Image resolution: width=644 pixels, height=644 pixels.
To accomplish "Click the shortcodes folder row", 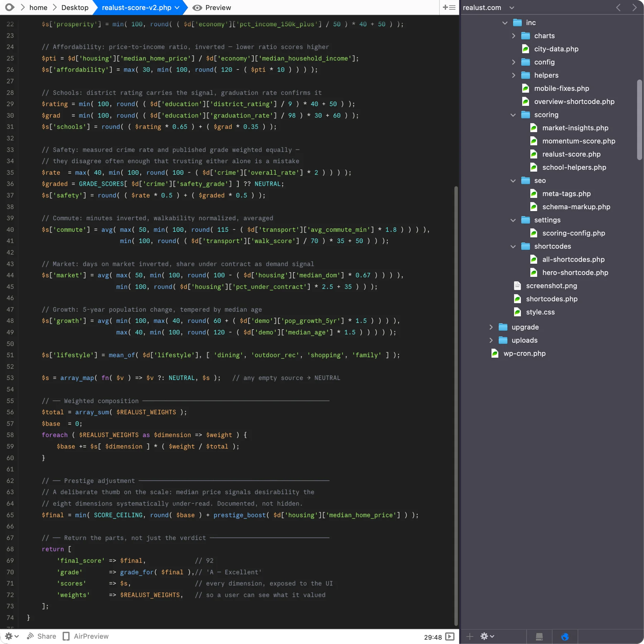I will coord(552,247).
